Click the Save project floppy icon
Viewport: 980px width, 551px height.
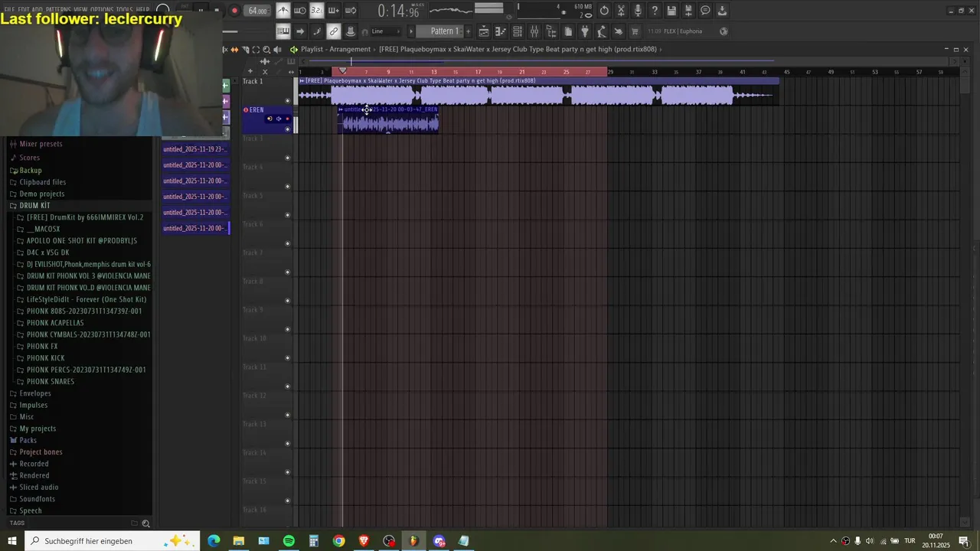point(671,11)
